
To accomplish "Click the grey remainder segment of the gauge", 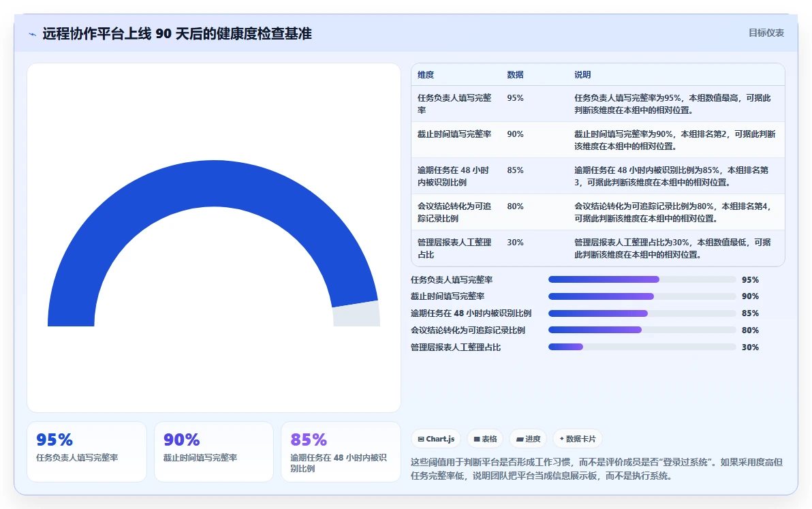I will tap(356, 314).
